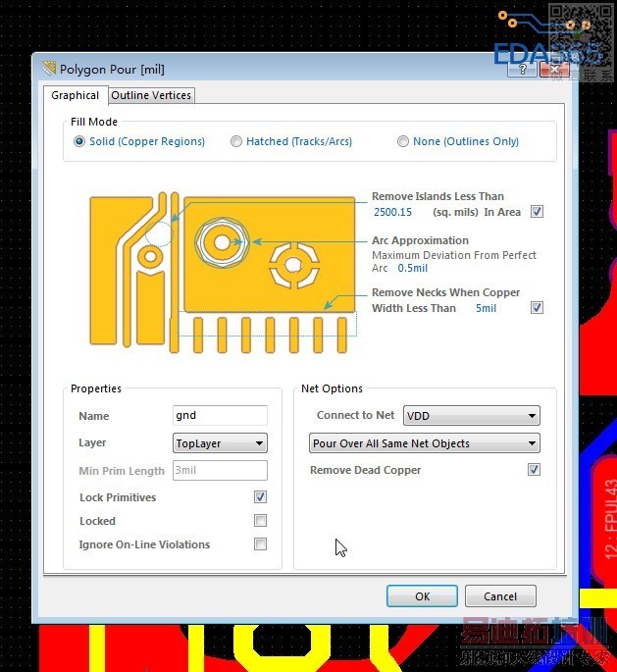The width and height of the screenshot is (617, 672).
Task: Open the Layer dropdown showing TopLayer
Action: (x=220, y=443)
